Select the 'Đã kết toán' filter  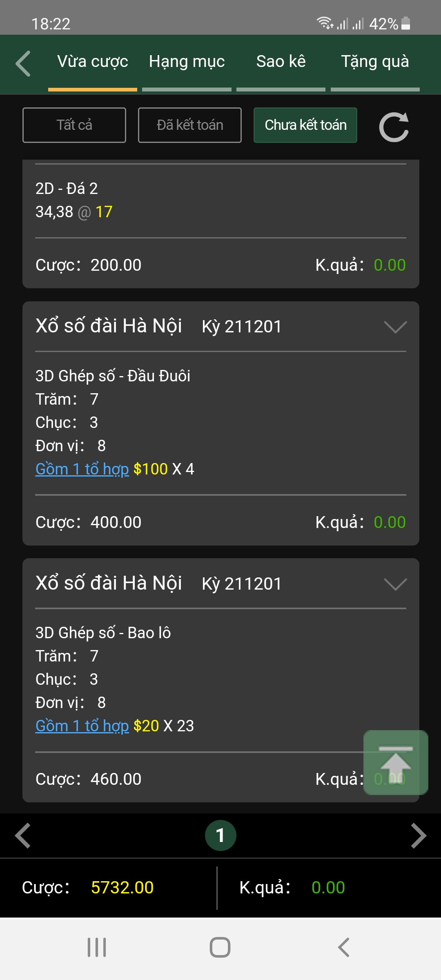[x=190, y=125]
